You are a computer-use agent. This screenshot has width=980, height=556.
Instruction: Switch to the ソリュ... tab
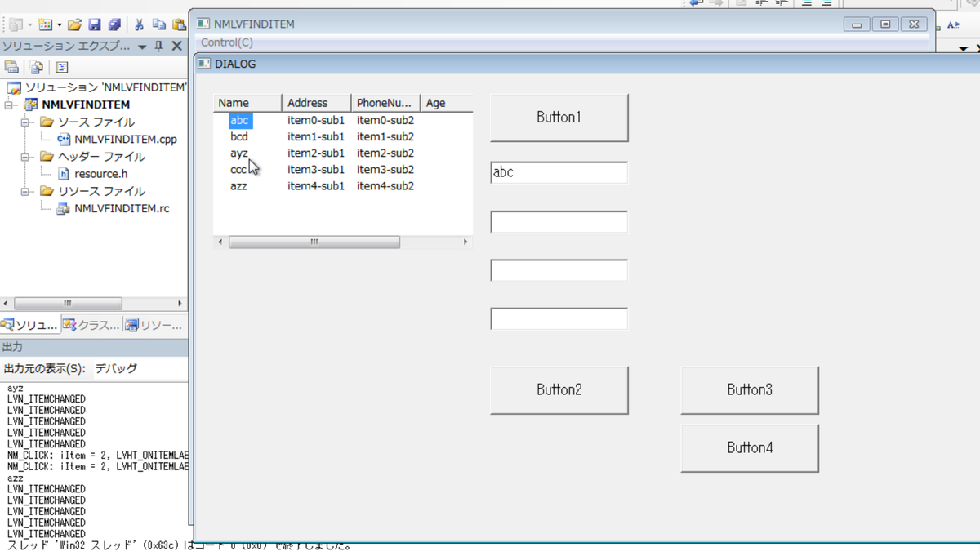30,325
